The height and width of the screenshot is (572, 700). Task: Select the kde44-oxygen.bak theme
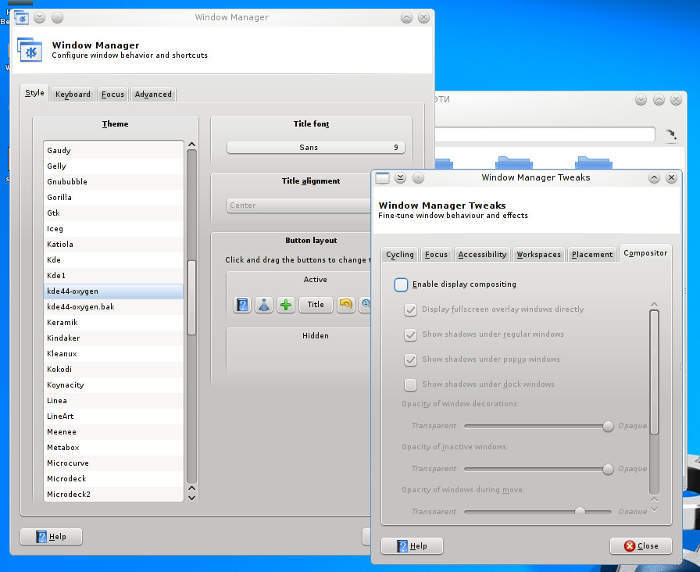tap(113, 307)
